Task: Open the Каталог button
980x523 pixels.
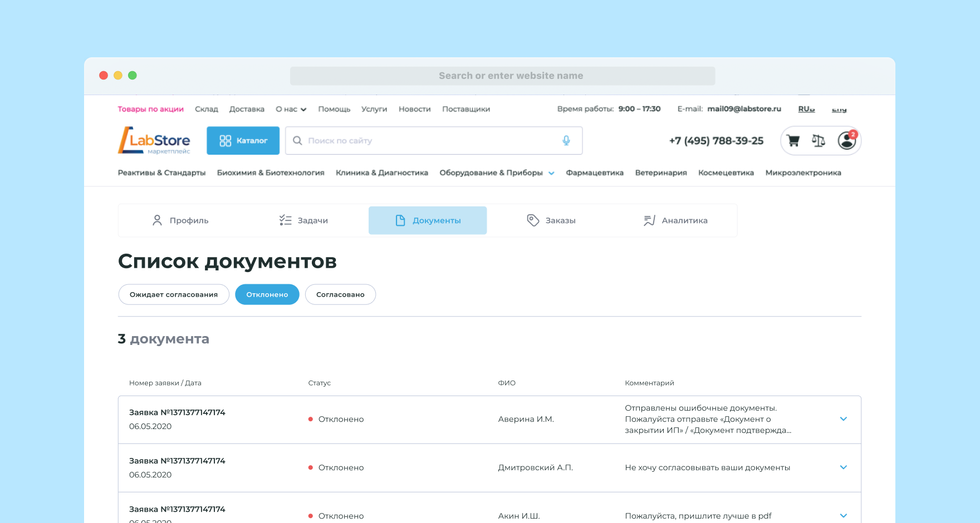Action: click(243, 141)
